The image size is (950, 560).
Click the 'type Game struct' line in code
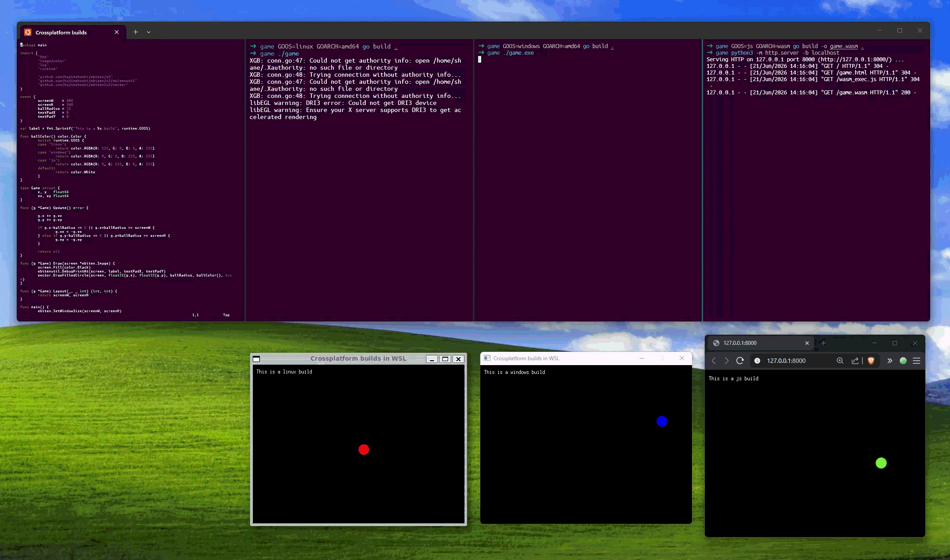40,188
